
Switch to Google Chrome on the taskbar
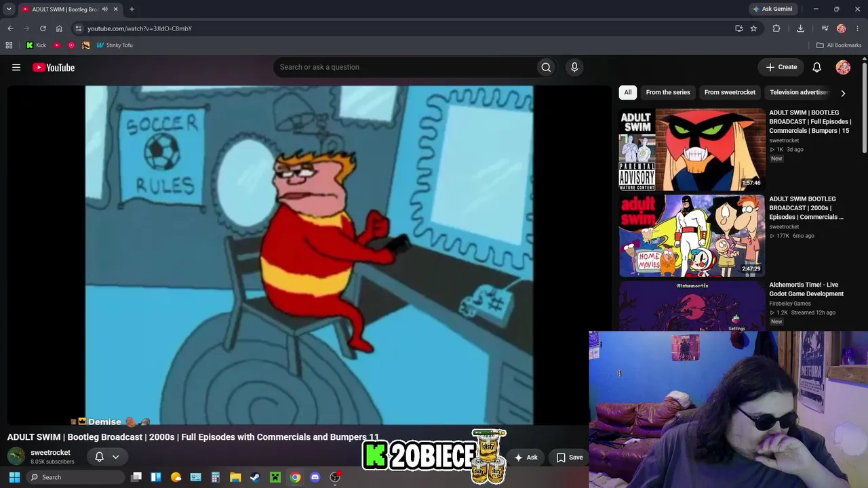click(x=295, y=477)
